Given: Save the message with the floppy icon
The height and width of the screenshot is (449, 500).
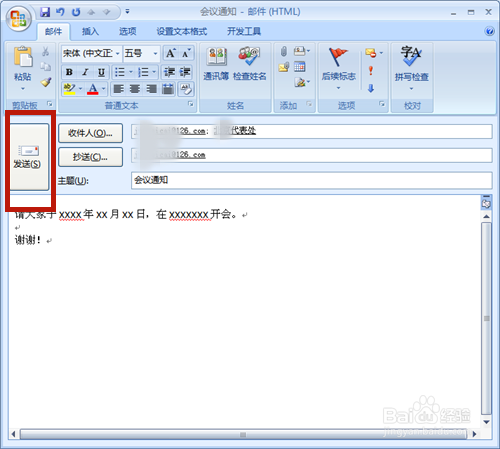Looking at the screenshot, I should pos(45,12).
